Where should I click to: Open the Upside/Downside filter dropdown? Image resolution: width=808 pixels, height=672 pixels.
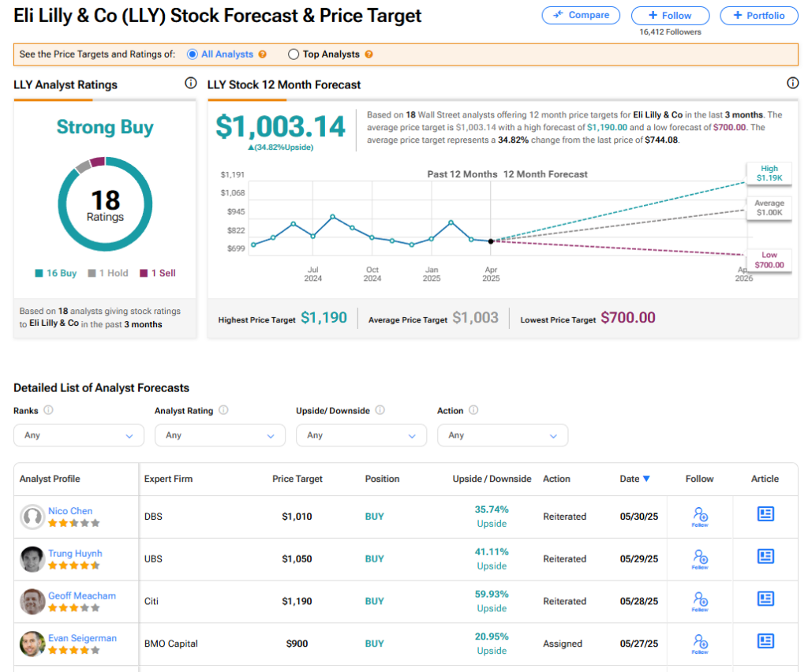coord(361,435)
